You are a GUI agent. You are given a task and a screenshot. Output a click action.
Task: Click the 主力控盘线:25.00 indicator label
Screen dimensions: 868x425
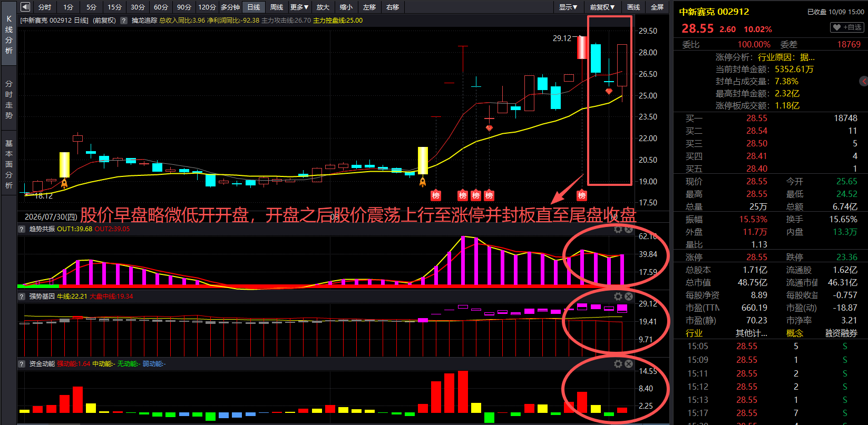tap(338, 21)
